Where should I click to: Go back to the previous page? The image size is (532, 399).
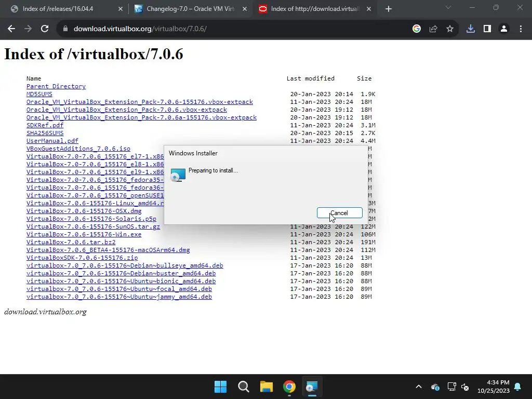coord(11,29)
